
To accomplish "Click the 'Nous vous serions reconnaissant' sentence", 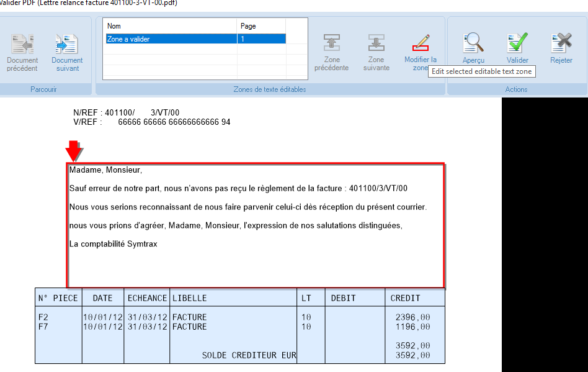I will (248, 207).
